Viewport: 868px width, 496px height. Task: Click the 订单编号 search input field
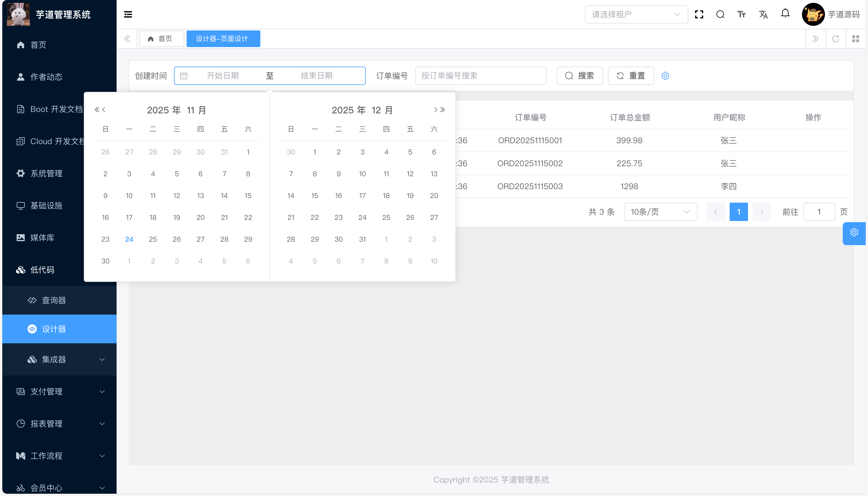480,75
